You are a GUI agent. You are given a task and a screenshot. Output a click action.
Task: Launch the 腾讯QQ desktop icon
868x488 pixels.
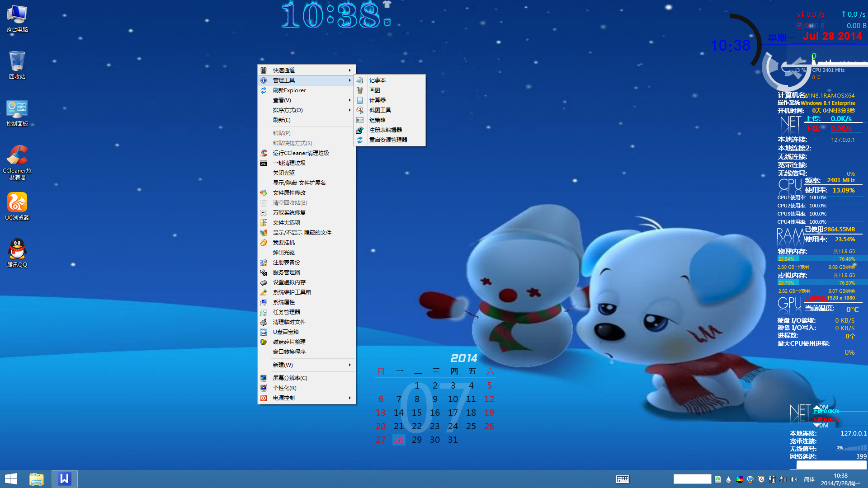pyautogui.click(x=17, y=253)
